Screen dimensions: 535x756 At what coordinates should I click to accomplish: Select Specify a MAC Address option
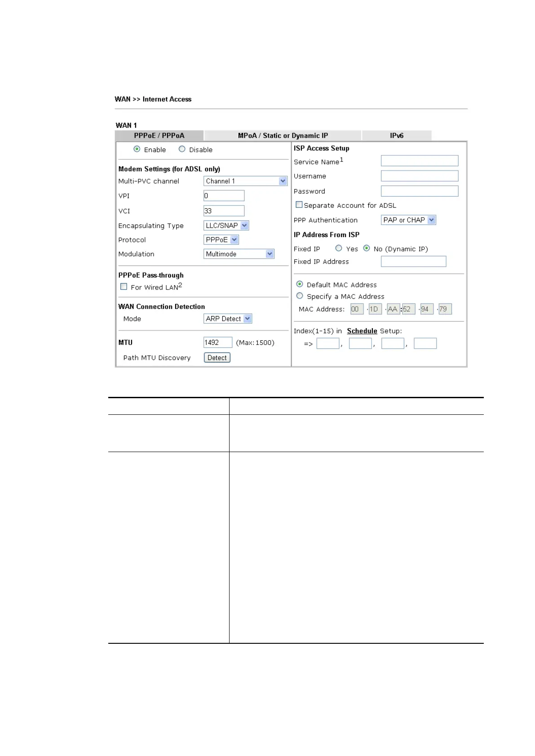pos(300,296)
